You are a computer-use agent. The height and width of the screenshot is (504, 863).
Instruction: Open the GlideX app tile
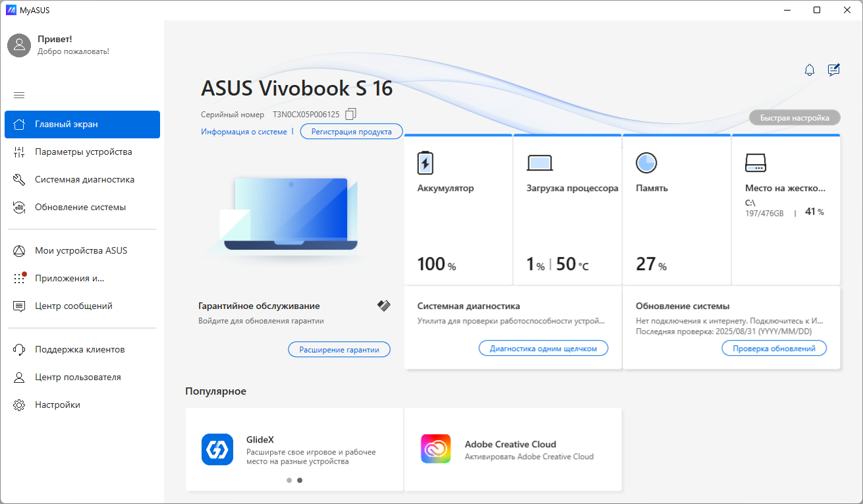[x=294, y=449]
